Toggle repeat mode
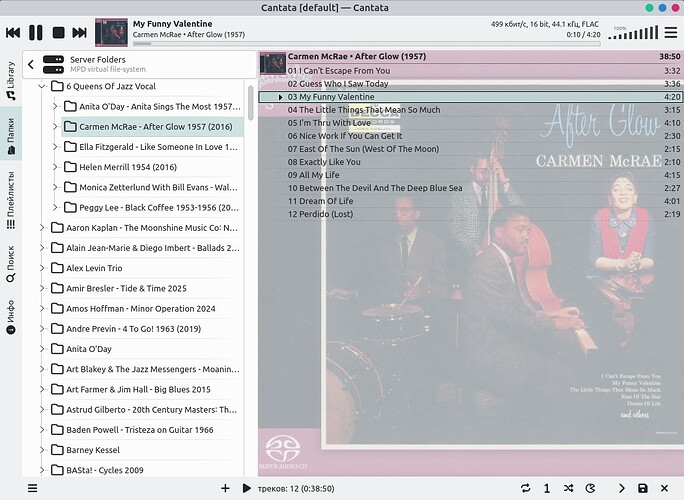The image size is (684, 500). (x=526, y=488)
